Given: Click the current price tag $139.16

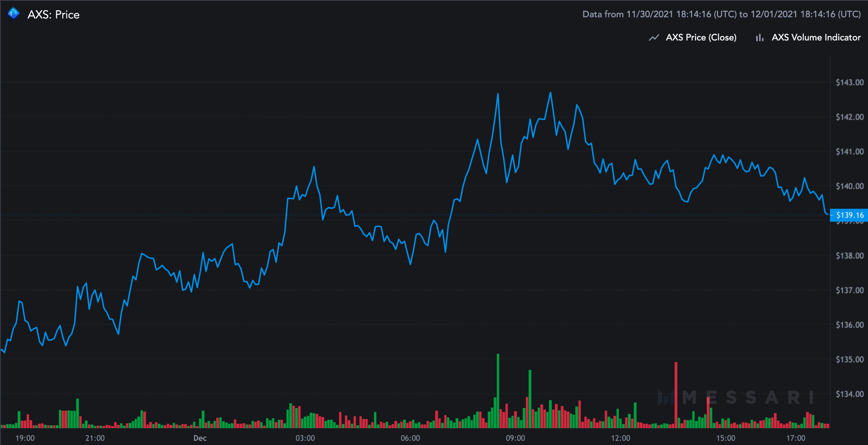Looking at the screenshot, I should click(x=849, y=215).
